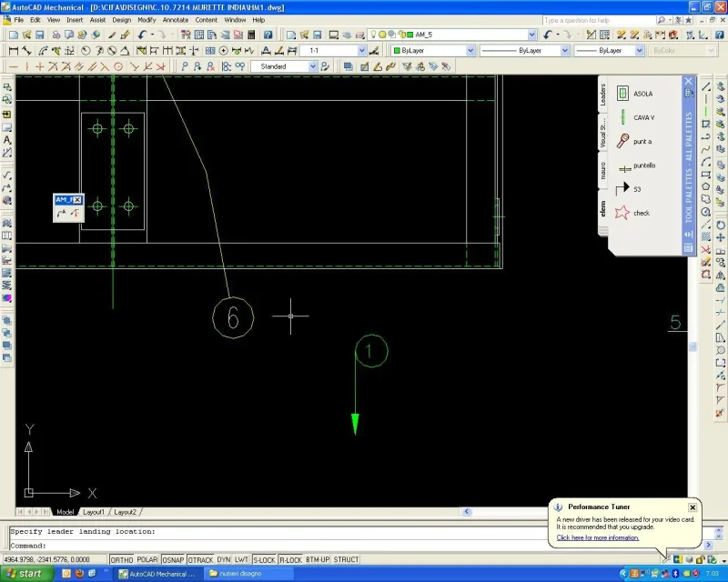This screenshot has height=582, width=728.
Task: Click the Undo arrow in Standard toolbar
Action: (142, 35)
